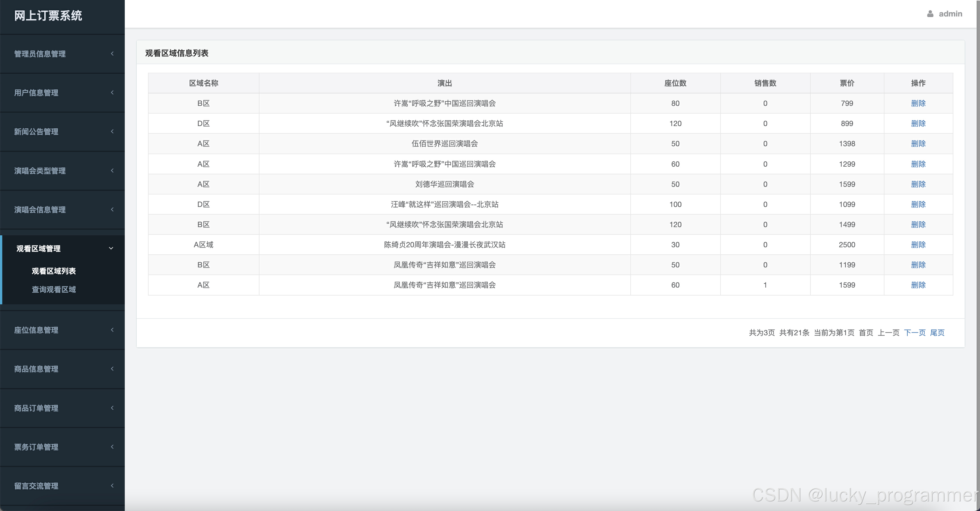Click chevron beside 座位信息管理

112,330
